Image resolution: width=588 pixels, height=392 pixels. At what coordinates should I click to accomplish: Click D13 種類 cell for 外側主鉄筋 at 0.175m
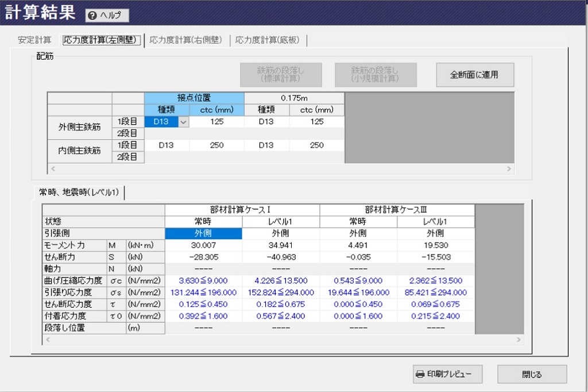pyautogui.click(x=266, y=122)
